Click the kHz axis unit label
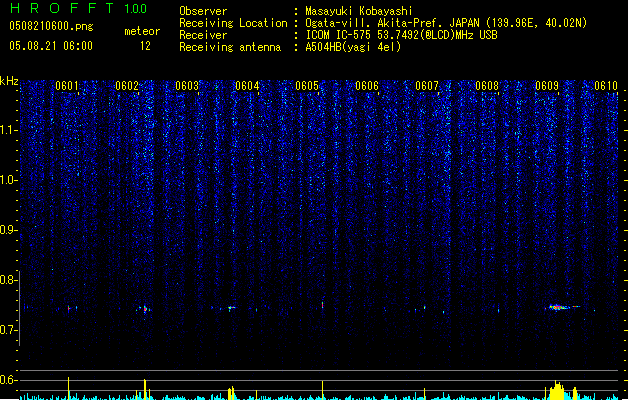Viewport: 629px width, 400px height. pyautogui.click(x=9, y=81)
